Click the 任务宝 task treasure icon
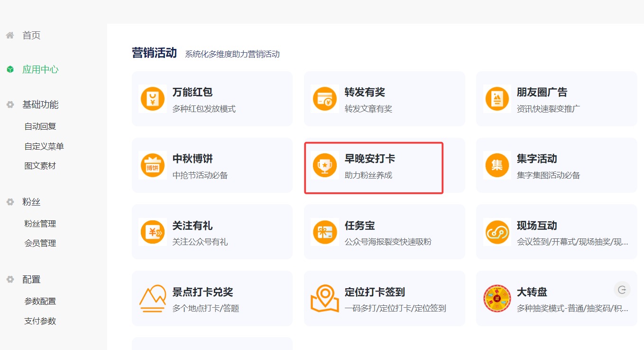This screenshot has height=350, width=644. 324,232
